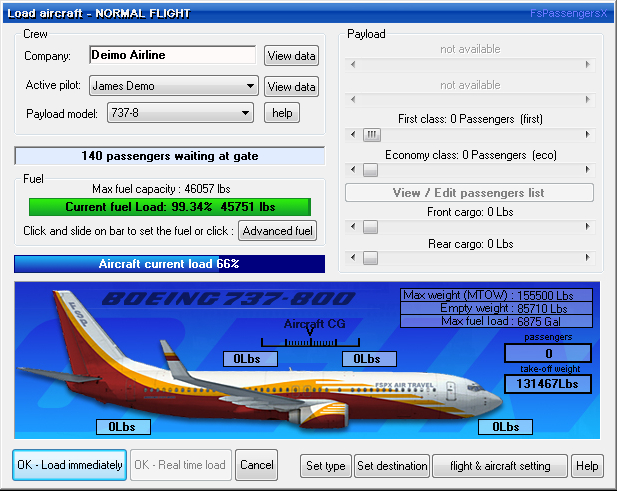Click the Company name input field
Viewport: 617px width, 491px height.
pos(172,55)
